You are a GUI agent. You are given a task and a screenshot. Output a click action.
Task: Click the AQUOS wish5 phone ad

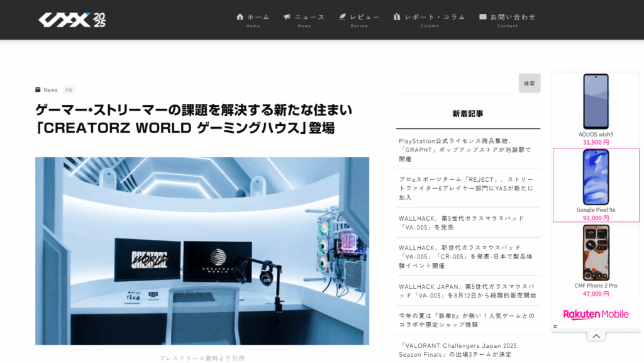pos(596,109)
